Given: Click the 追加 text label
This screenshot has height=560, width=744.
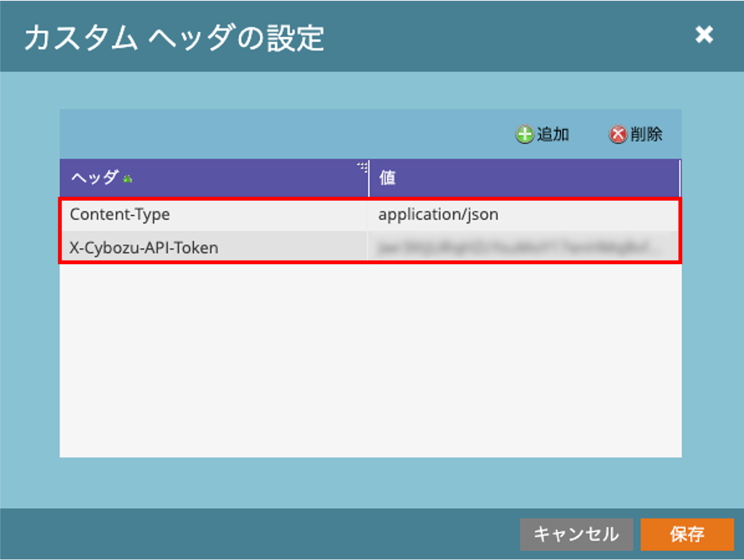Looking at the screenshot, I should [553, 134].
